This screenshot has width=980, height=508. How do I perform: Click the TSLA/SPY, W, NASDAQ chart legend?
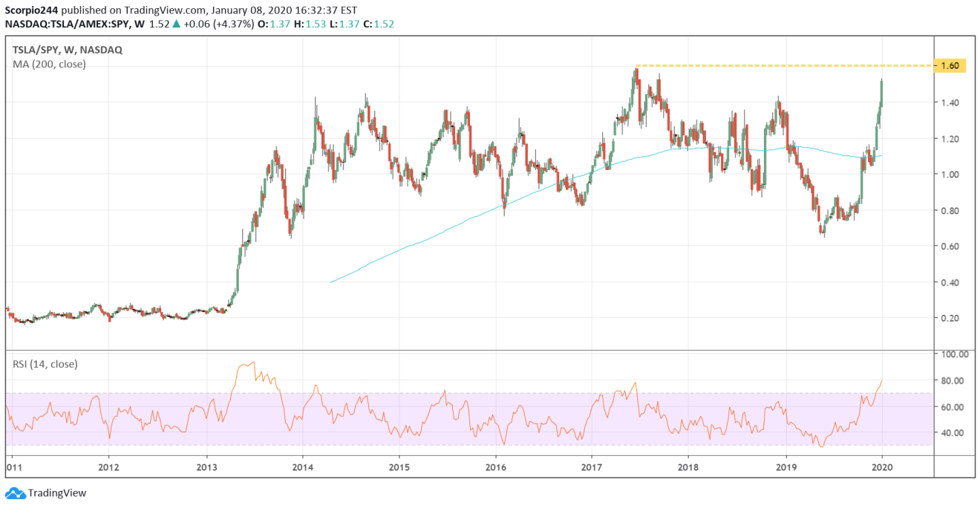tap(68, 50)
